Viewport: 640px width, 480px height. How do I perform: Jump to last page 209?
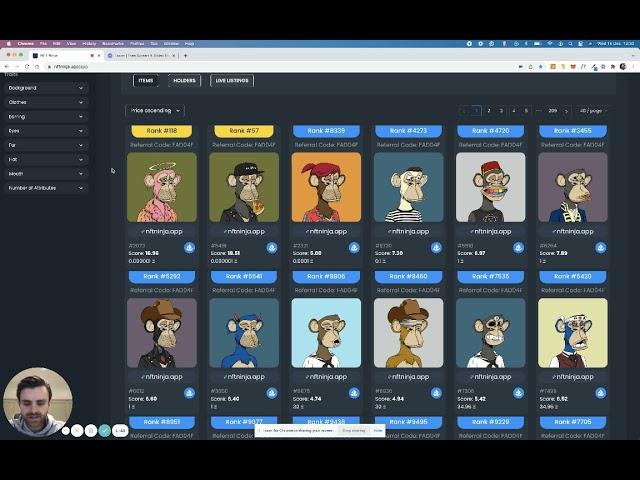point(553,111)
